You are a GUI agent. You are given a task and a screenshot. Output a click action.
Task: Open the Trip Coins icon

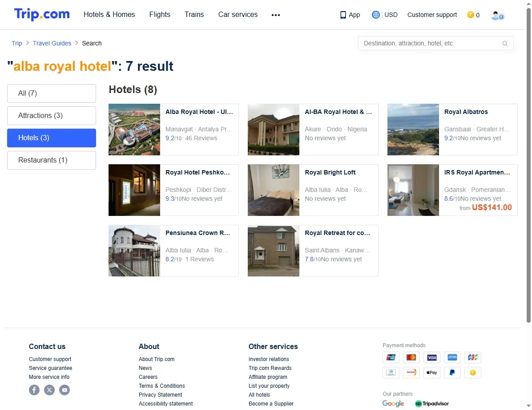point(470,15)
